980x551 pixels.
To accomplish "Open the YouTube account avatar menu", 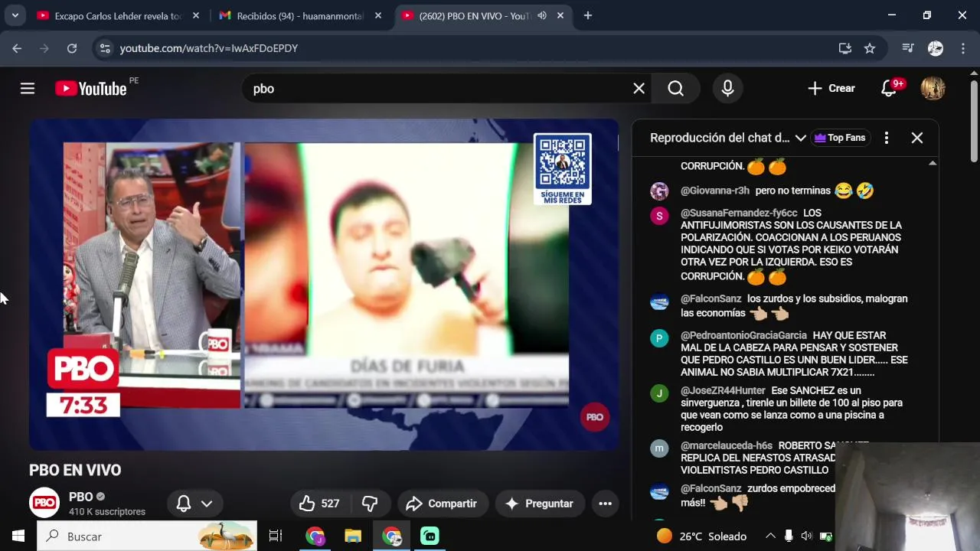I will tap(933, 89).
